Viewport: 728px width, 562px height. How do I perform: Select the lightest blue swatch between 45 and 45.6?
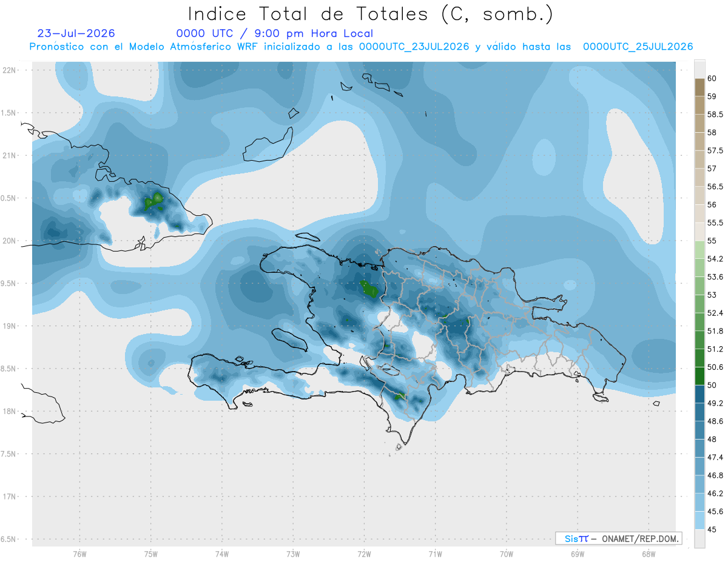pos(699,520)
